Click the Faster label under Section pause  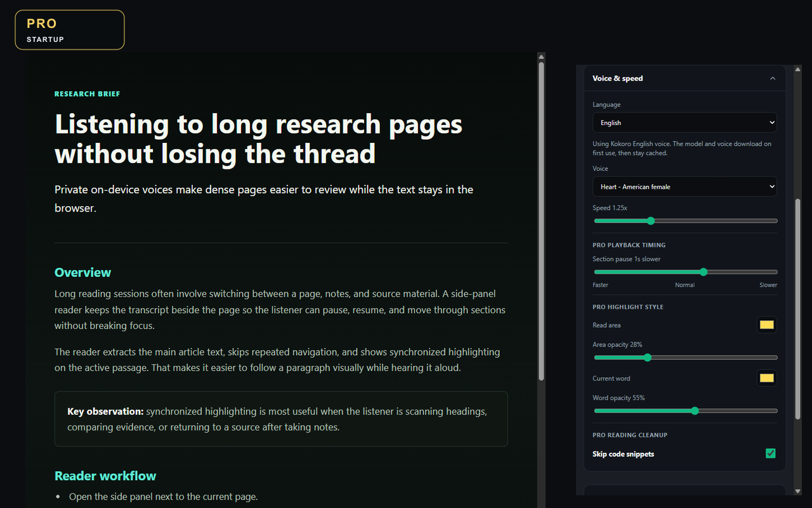pyautogui.click(x=600, y=285)
